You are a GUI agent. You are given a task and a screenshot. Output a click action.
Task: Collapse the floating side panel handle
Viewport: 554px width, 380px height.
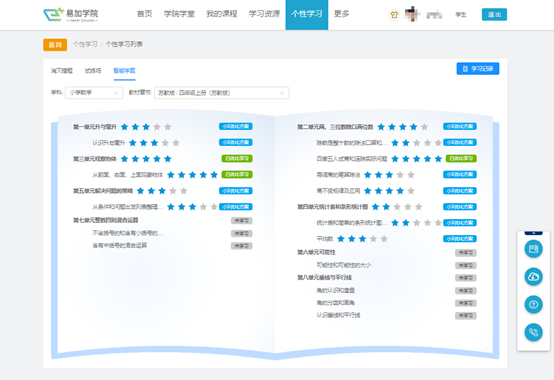pyautogui.click(x=534, y=233)
